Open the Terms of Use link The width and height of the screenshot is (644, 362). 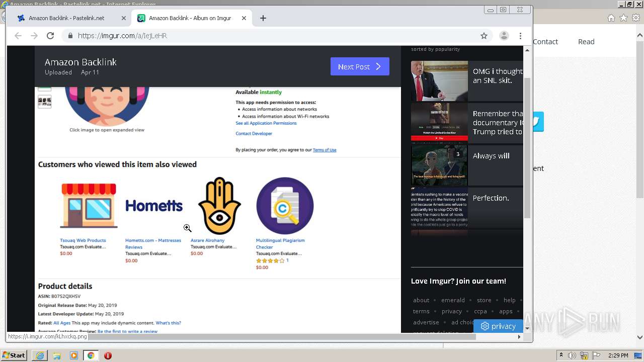(325, 150)
